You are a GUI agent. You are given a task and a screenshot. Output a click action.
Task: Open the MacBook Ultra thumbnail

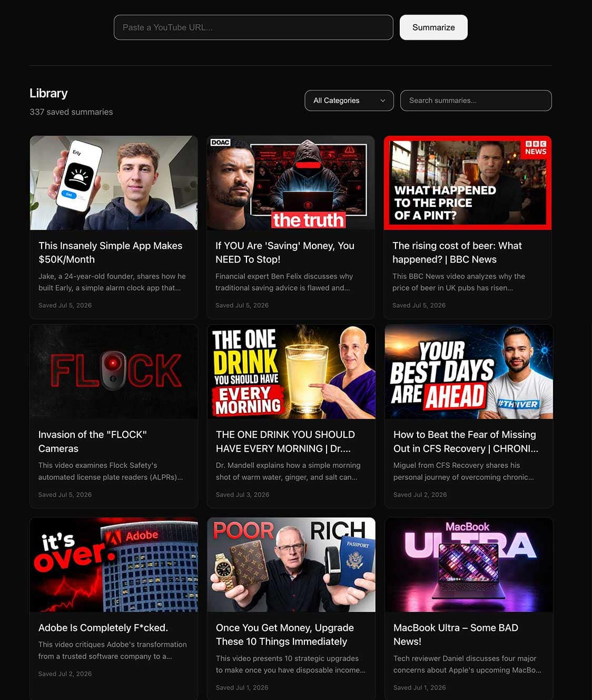point(469,565)
